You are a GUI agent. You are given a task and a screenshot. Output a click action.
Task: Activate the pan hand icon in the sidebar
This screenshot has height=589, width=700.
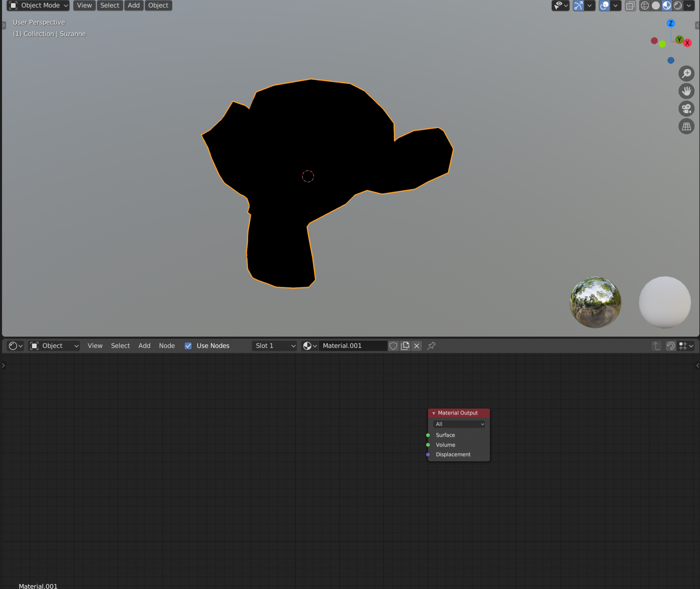tap(687, 91)
